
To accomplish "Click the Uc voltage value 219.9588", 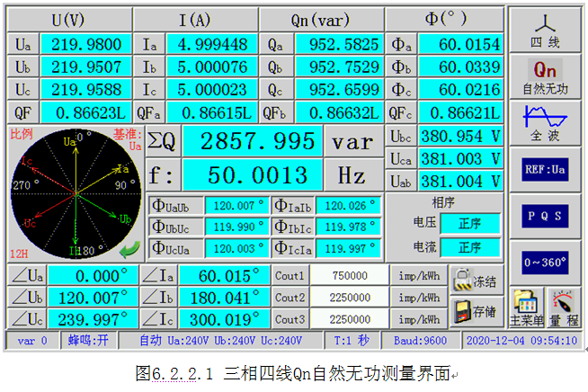I will tap(86, 90).
